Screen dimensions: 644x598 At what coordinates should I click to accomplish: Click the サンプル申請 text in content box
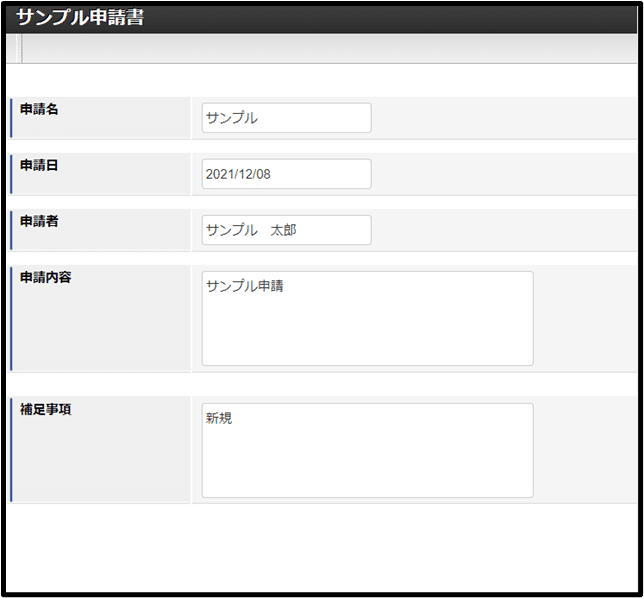(x=245, y=286)
